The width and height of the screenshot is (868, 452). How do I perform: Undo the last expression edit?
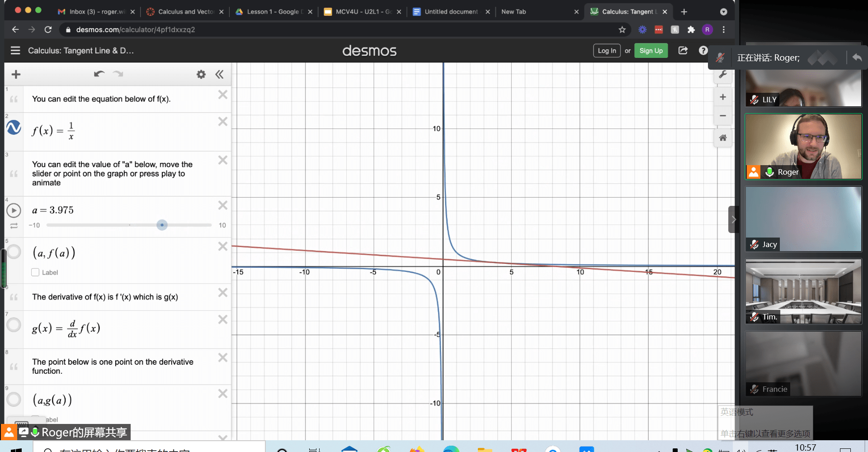[99, 74]
